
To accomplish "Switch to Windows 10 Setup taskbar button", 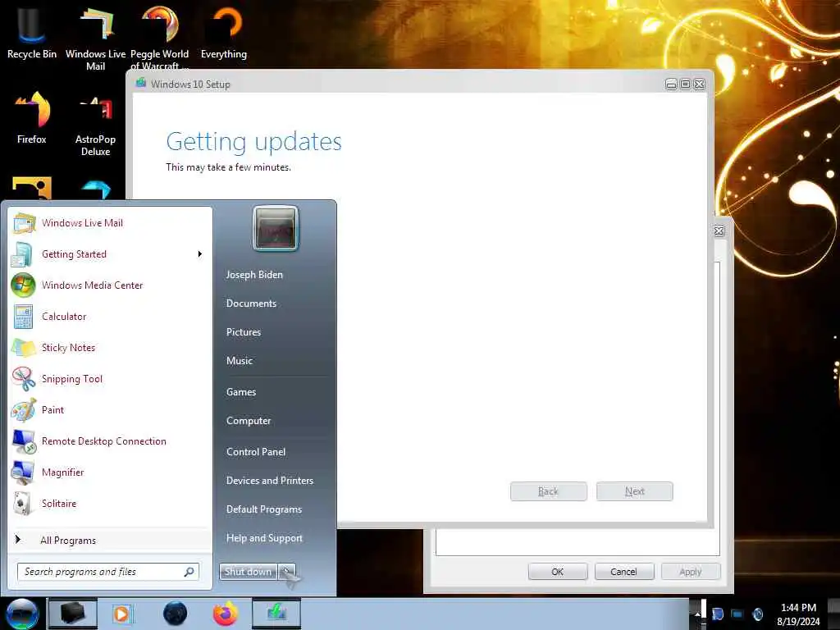I will (x=276, y=614).
